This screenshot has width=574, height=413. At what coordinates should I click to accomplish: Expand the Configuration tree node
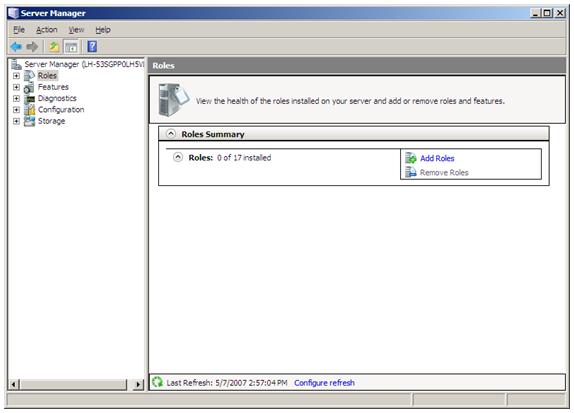pos(16,110)
